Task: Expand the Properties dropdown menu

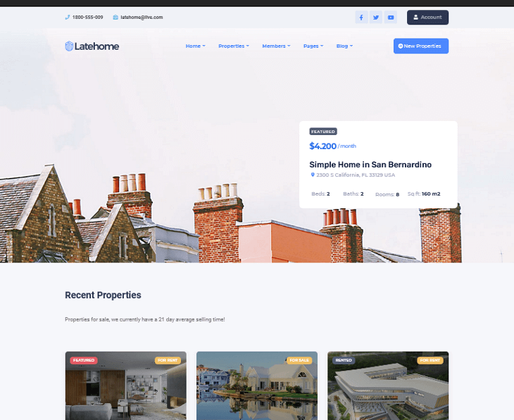Action: [x=234, y=46]
